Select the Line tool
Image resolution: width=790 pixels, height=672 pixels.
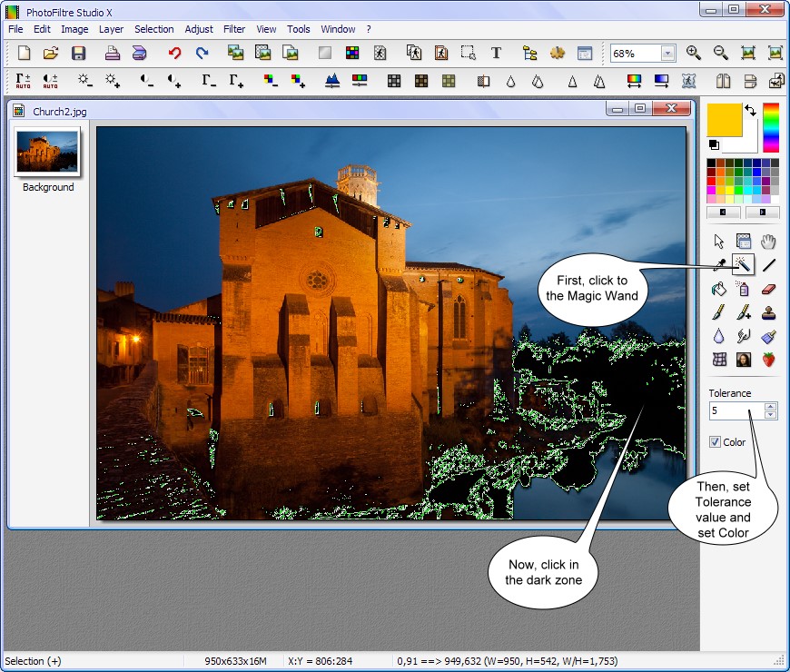[x=769, y=265]
